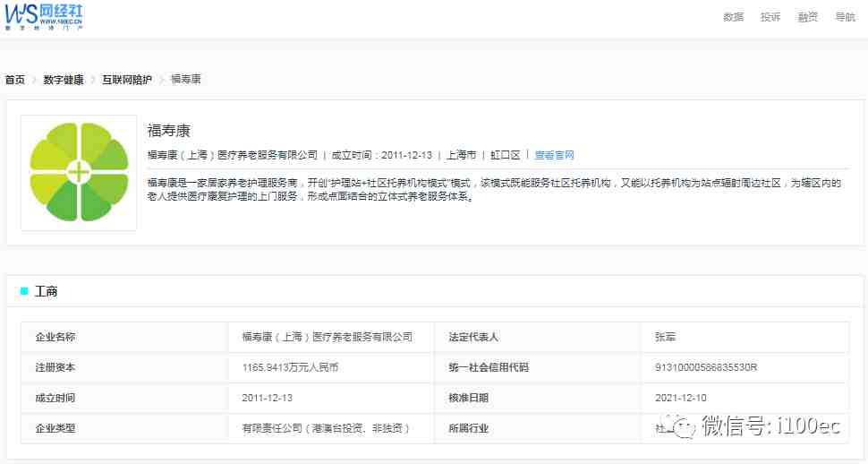Screen dimensions: 868x464
Task: Click the 成立时间 label in the table
Action: [x=124, y=398]
